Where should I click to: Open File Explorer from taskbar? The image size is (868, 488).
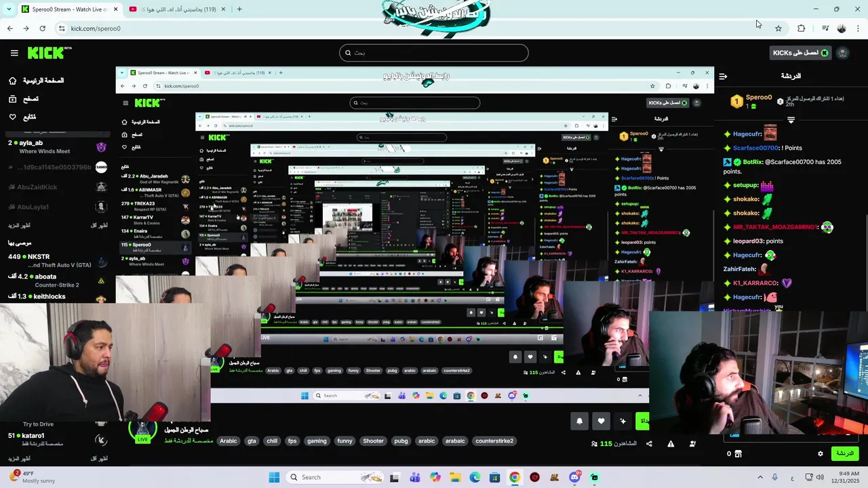click(x=455, y=477)
